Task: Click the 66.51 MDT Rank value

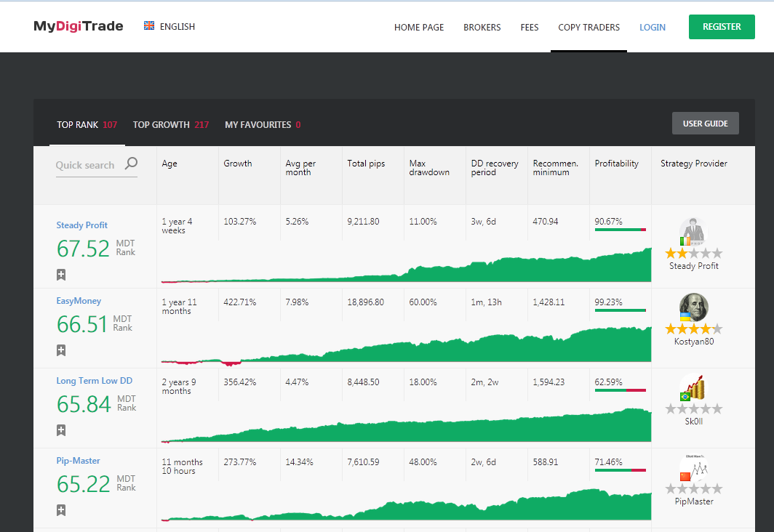Action: (x=82, y=324)
